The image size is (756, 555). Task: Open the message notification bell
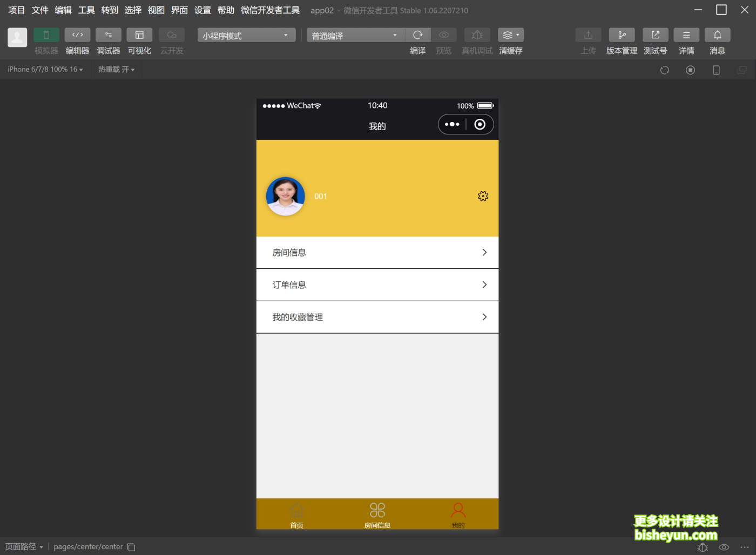click(x=717, y=35)
